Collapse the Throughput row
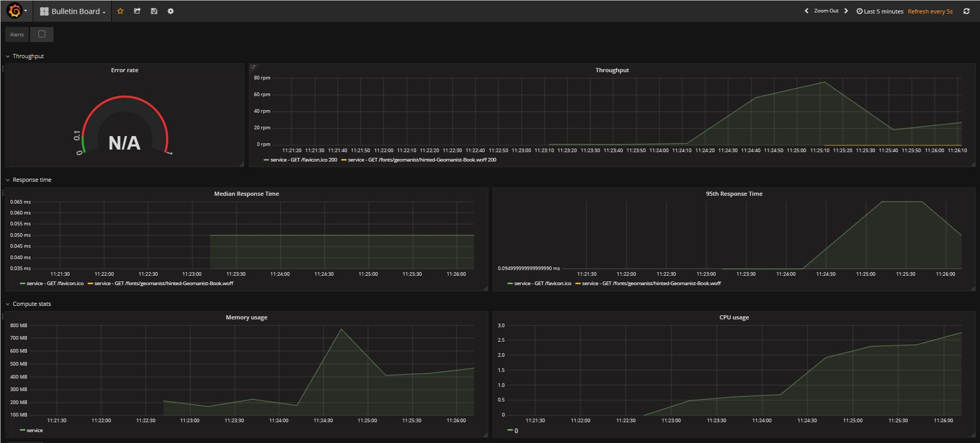 (8, 56)
